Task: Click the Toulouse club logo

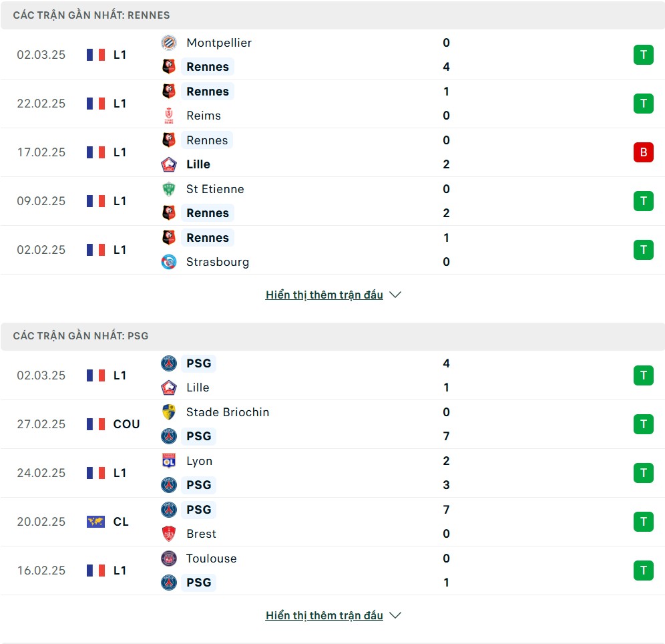Action: (x=169, y=558)
